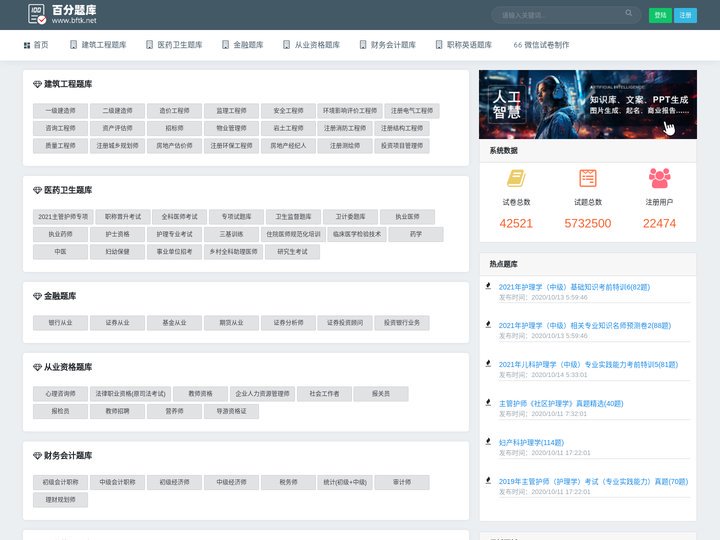Image resolution: width=720 pixels, height=540 pixels.
Task: Click the pink 注册用户 users icon
Action: pyautogui.click(x=659, y=178)
